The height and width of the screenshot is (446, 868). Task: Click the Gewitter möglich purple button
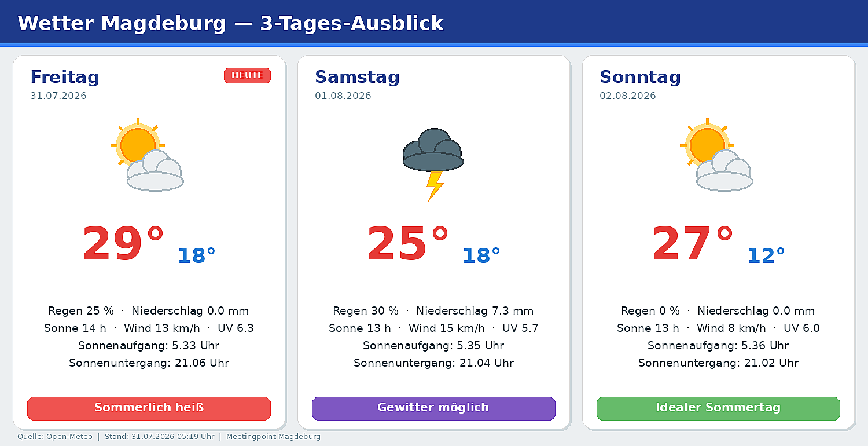[433, 408]
